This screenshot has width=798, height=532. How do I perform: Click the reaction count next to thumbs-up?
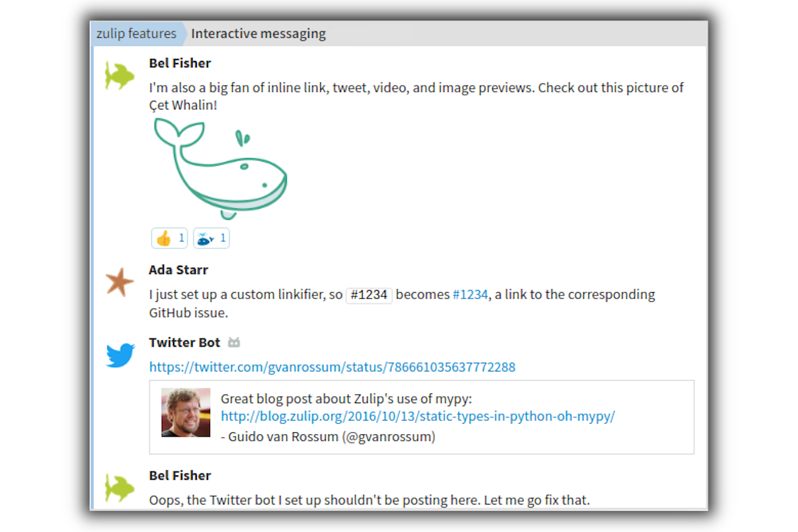tap(180, 238)
